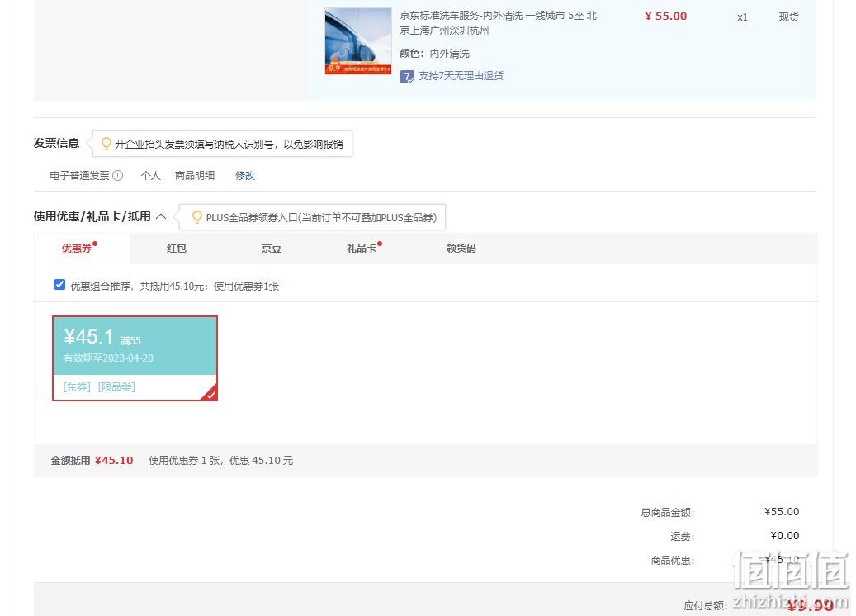
Task: Click the 总商品金额 ¥55.00 value
Action: coord(782,512)
